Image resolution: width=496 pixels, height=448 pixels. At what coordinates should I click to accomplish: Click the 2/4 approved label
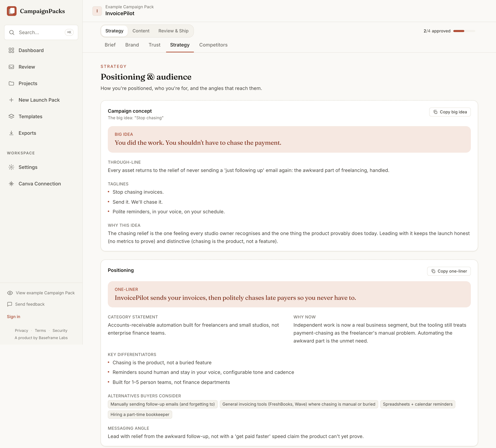(x=437, y=31)
